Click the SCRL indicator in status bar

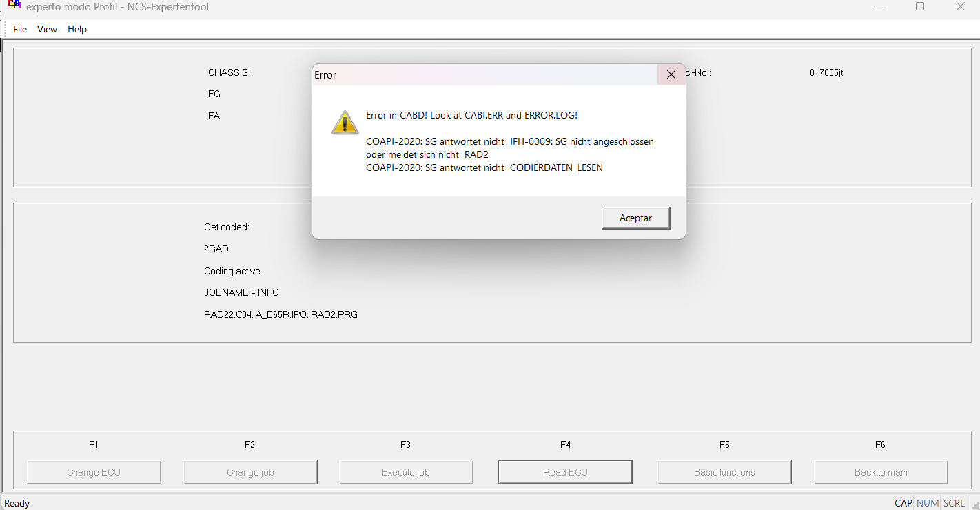coord(955,503)
